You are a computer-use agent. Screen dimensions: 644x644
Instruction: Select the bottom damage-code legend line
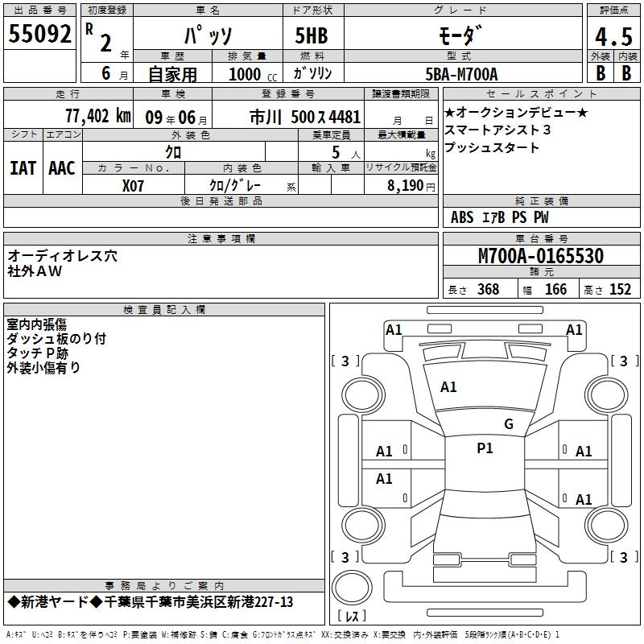click(x=283, y=634)
